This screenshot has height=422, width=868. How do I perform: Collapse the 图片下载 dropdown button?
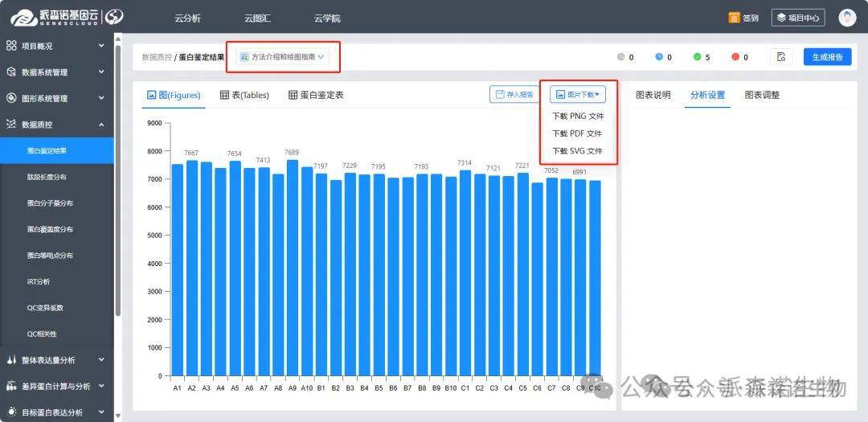(x=578, y=95)
